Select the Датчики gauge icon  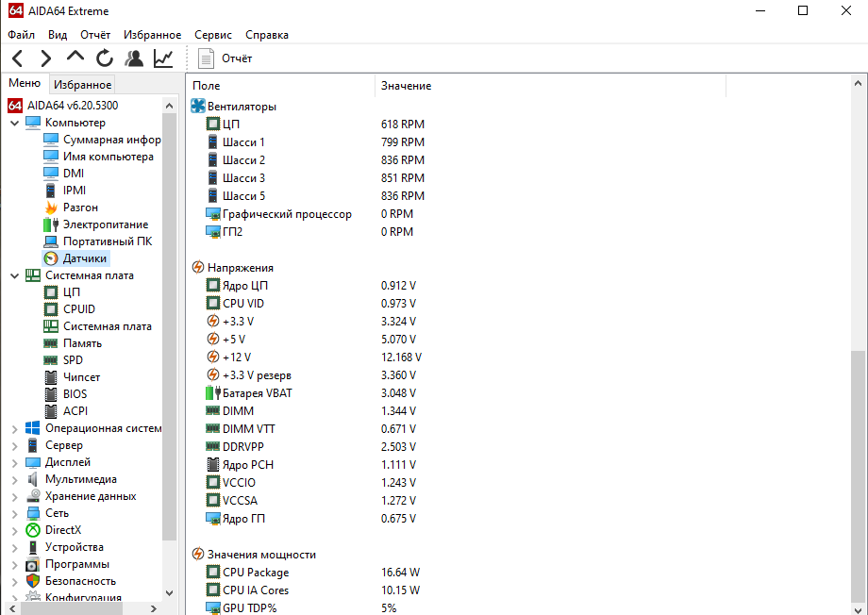tap(51, 258)
